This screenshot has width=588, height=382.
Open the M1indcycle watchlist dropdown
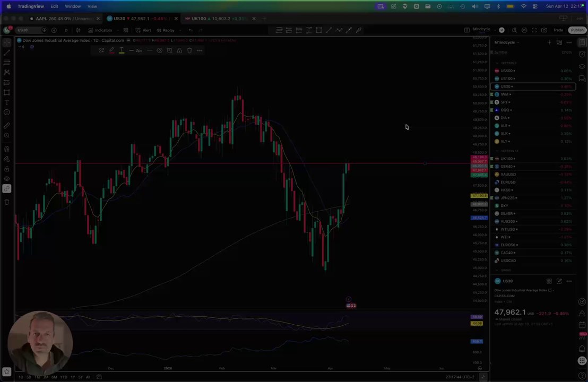tap(507, 42)
